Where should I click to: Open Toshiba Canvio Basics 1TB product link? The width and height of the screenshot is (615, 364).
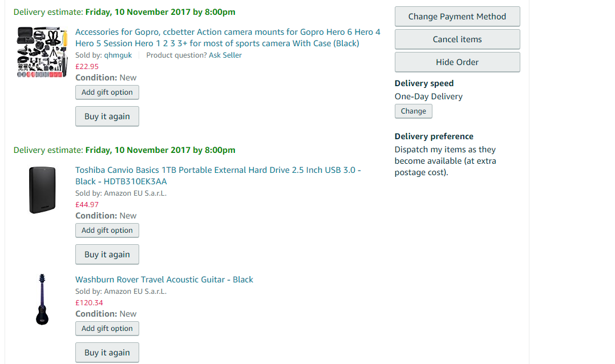(218, 176)
